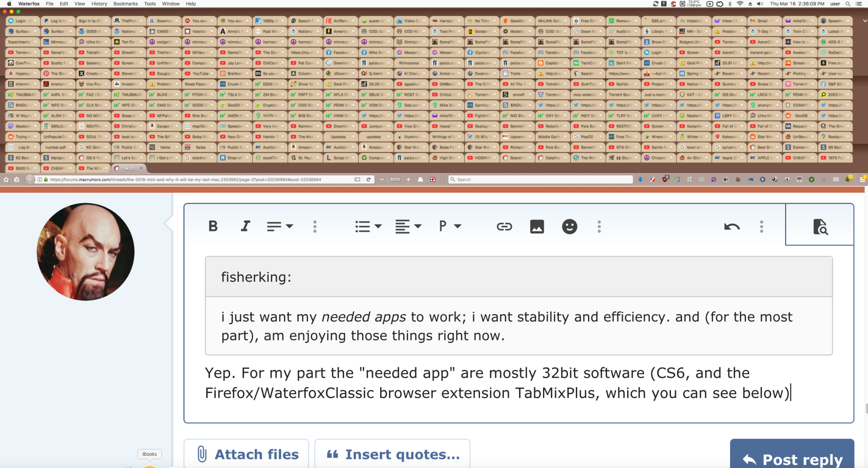Go back with the browser back arrow
868x468 pixels.
(x=30, y=179)
